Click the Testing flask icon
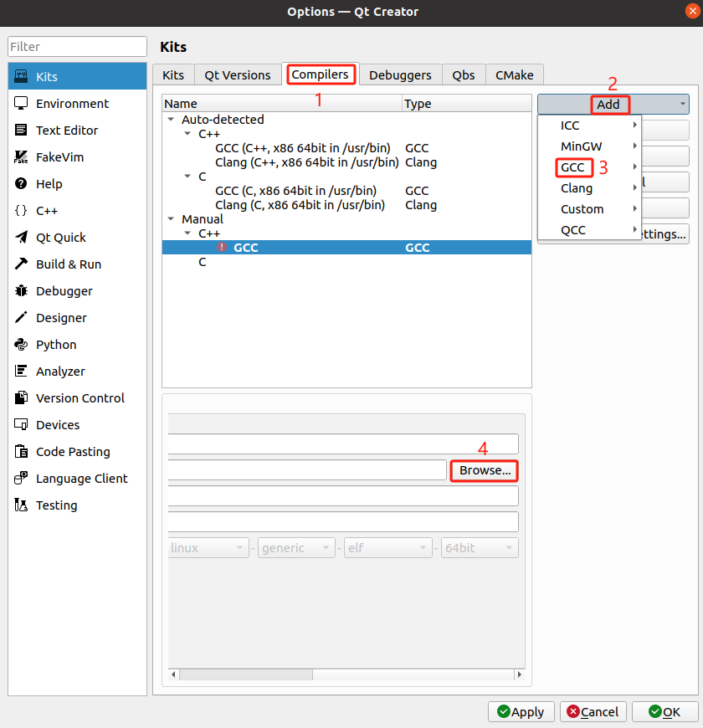703x728 pixels. coord(21,505)
